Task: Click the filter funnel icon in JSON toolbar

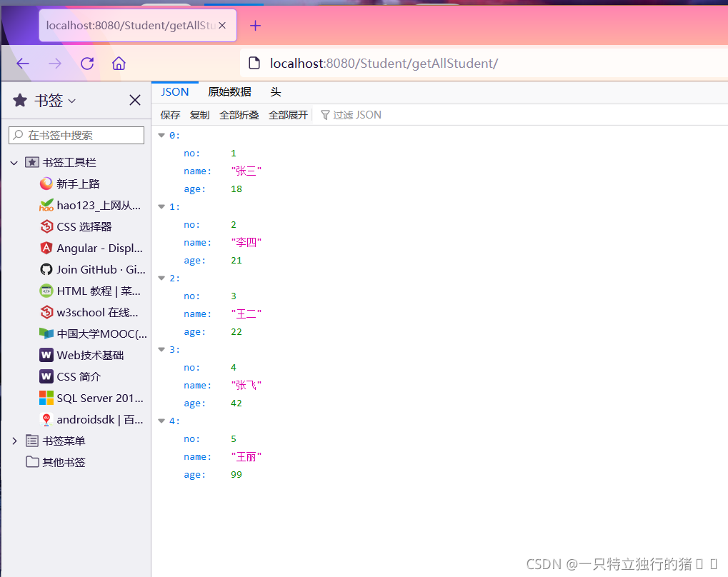Action: (325, 115)
